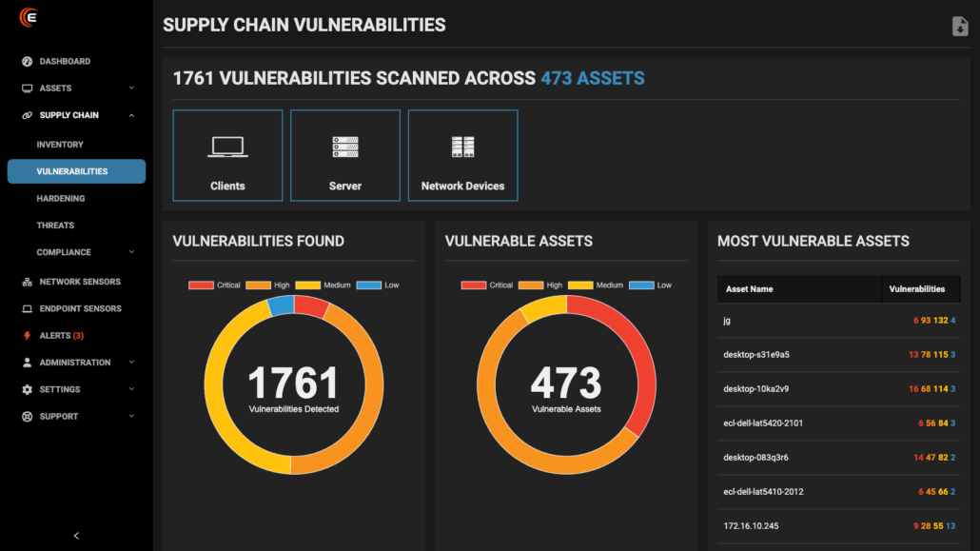This screenshot has height=551, width=980.
Task: Expand the Assets menu chevron
Action: pyautogui.click(x=131, y=89)
